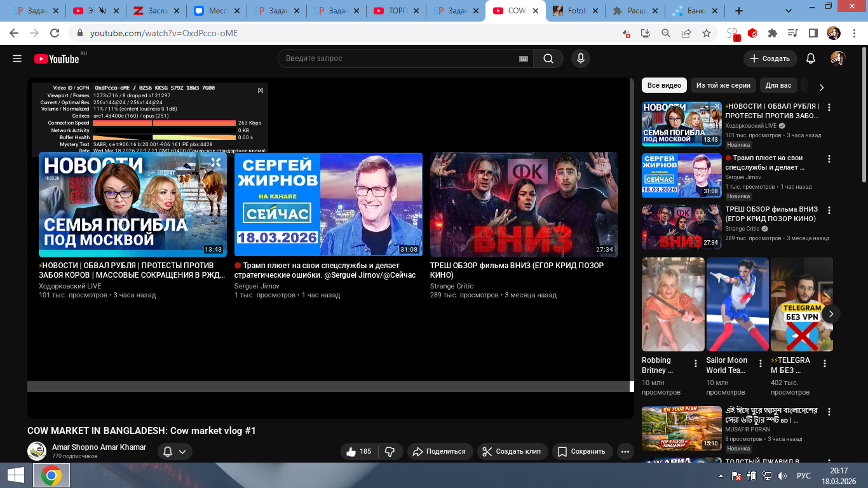Show next shorts with the right arrow
Image resolution: width=868 pixels, height=488 pixels.
pyautogui.click(x=831, y=314)
